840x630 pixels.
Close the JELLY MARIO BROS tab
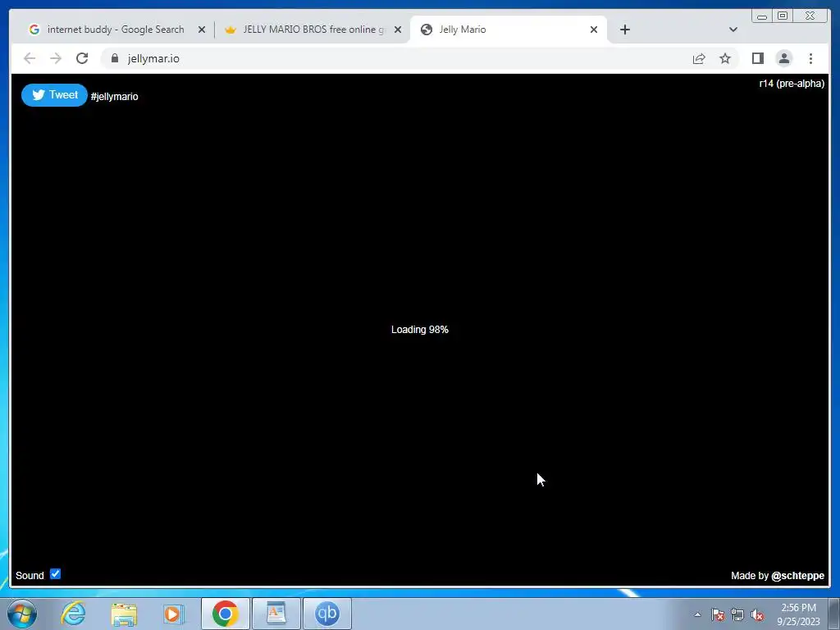398,30
